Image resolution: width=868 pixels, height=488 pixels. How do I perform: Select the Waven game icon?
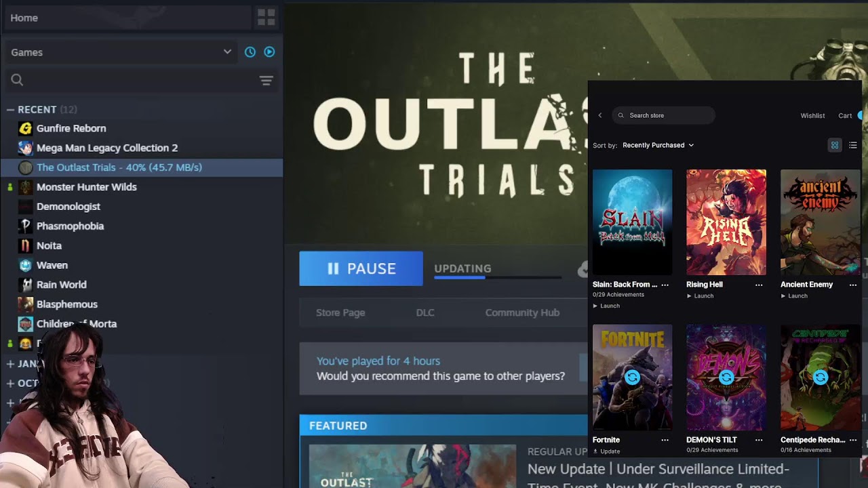point(25,265)
